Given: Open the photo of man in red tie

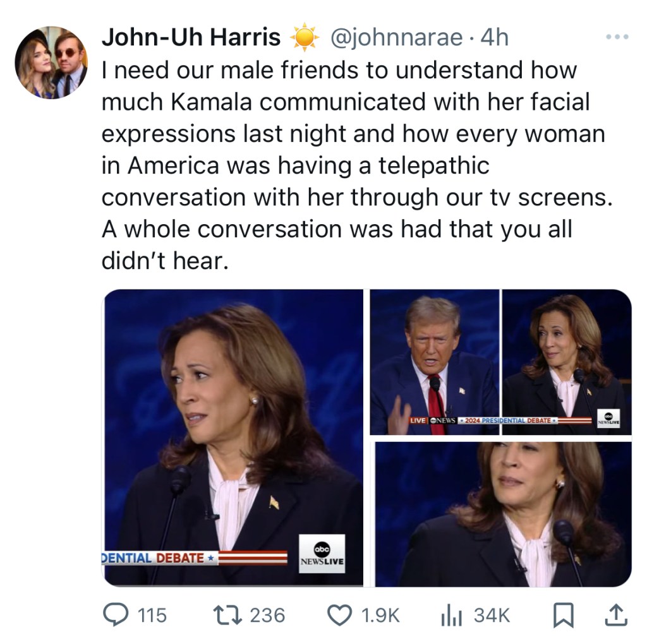Looking at the screenshot, I should pos(434,362).
